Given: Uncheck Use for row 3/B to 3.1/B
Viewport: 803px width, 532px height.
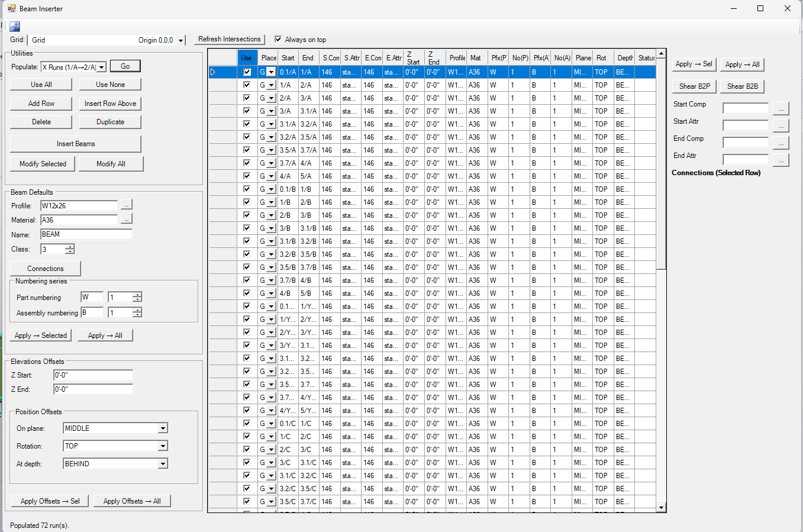Looking at the screenshot, I should pyautogui.click(x=247, y=228).
